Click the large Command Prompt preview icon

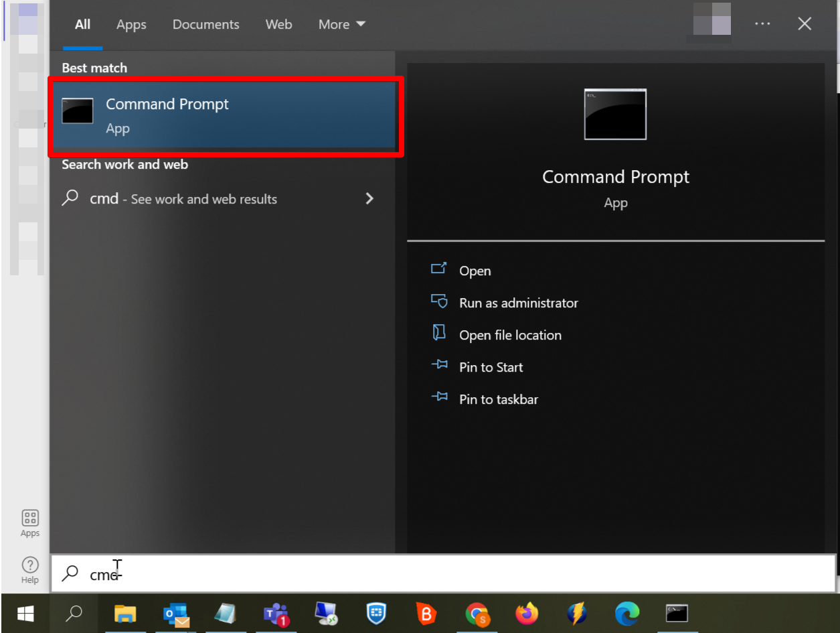click(x=615, y=114)
